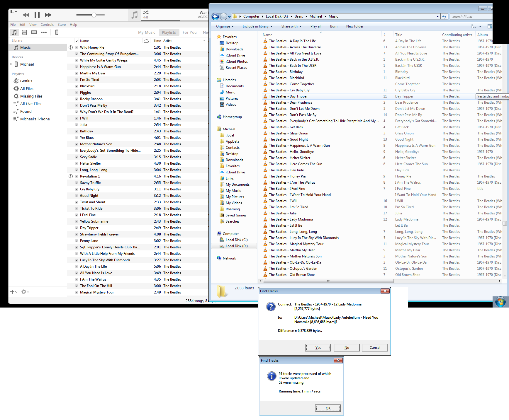Click Play all in Explorer toolbar
Image resolution: width=509 pixels, height=420 pixels.
pos(316,26)
